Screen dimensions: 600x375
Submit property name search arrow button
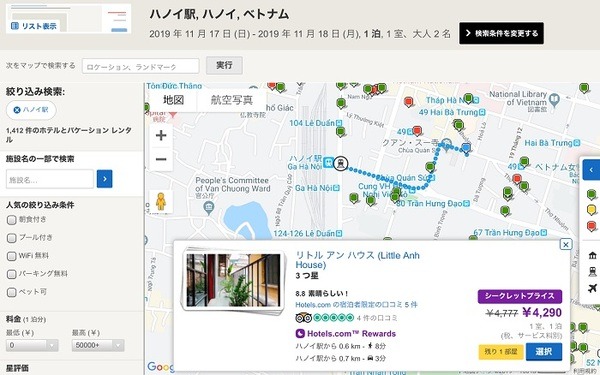(x=104, y=179)
